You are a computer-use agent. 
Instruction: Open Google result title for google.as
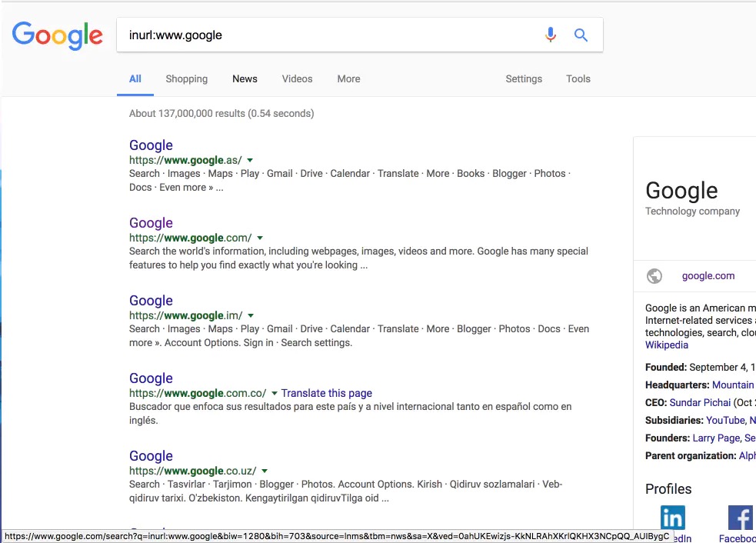click(x=151, y=145)
